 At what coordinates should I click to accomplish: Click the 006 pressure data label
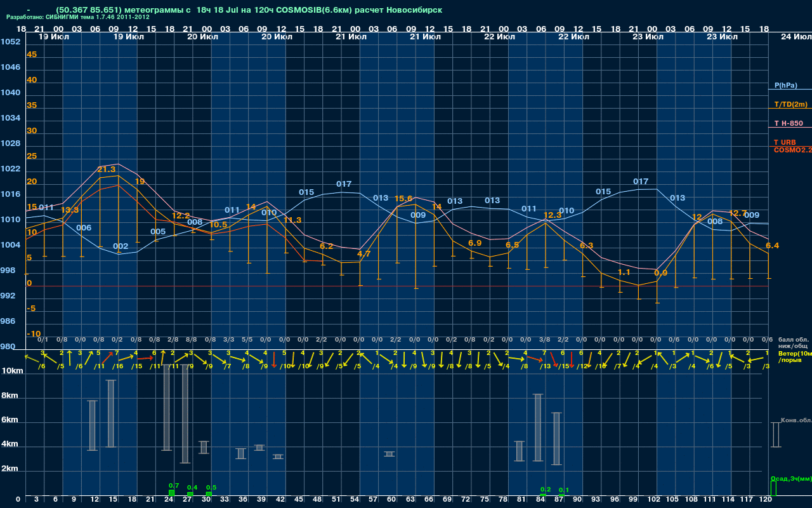point(84,228)
